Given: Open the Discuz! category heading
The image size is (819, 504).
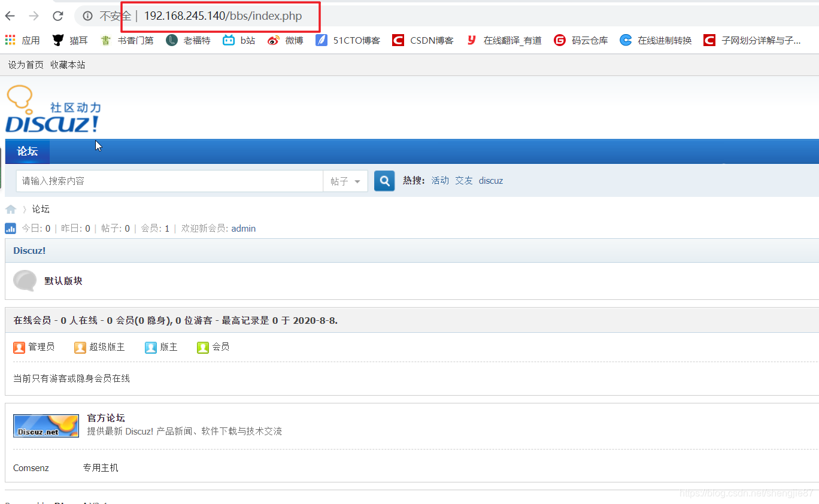Looking at the screenshot, I should (x=29, y=250).
